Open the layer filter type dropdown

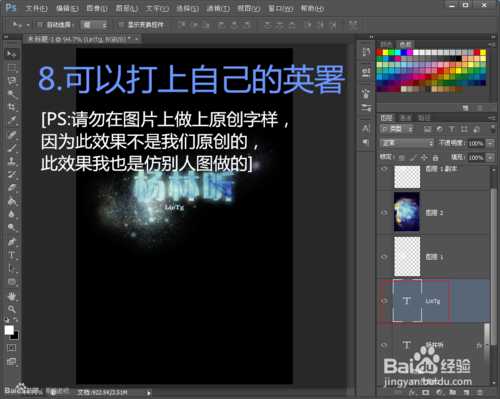coord(398,129)
